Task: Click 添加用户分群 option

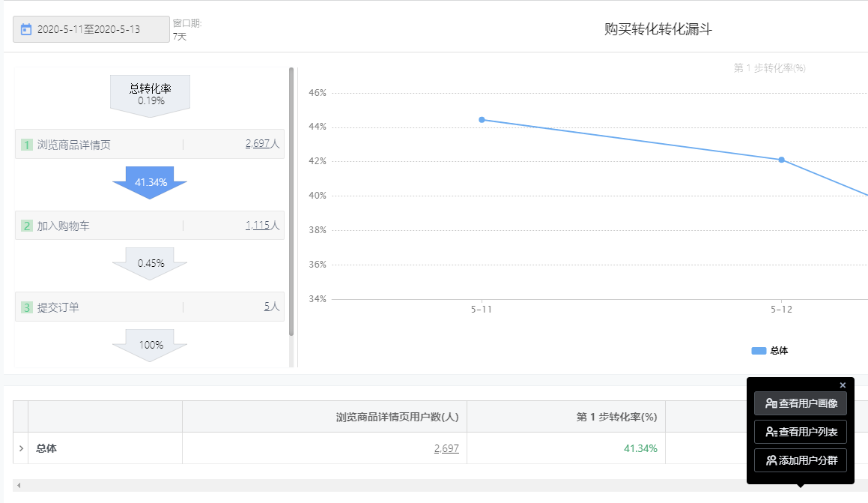Action: [800, 460]
